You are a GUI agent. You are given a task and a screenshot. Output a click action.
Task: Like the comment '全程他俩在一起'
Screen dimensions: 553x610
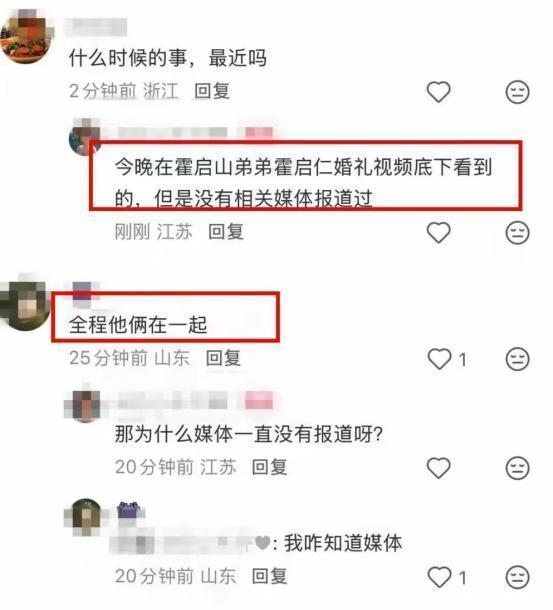click(439, 359)
